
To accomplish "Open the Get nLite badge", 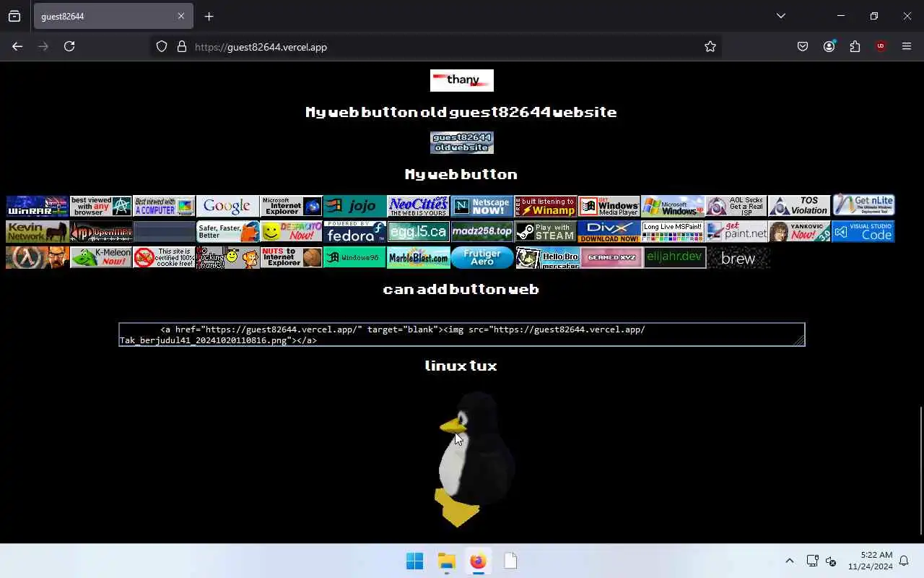I will 863,205.
